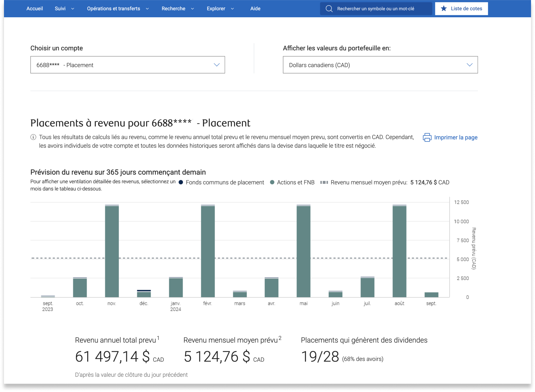Click Imprimer la page link
The height and width of the screenshot is (392, 535).
coord(456,138)
